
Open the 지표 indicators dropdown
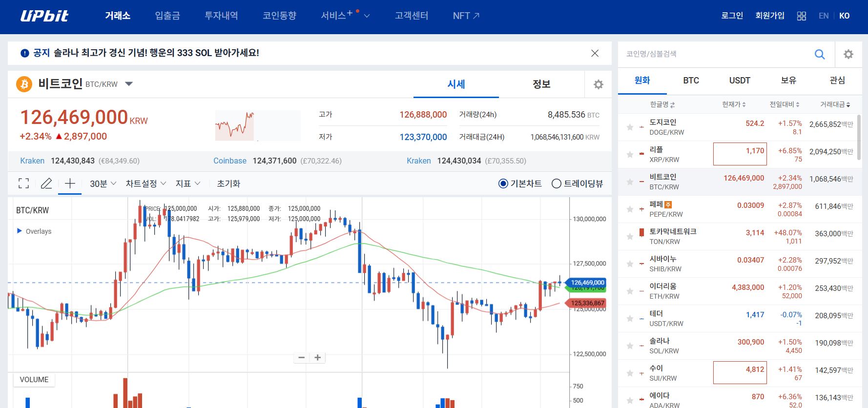[188, 184]
